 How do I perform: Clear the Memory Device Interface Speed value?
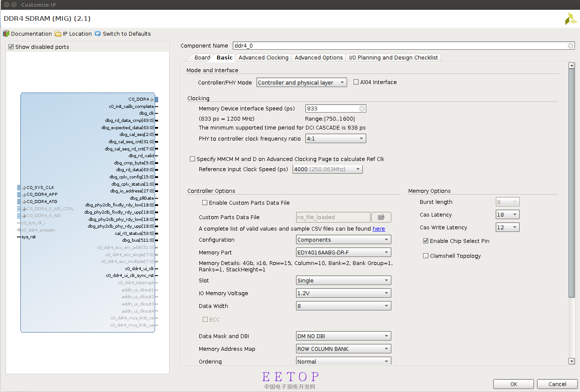[362, 109]
